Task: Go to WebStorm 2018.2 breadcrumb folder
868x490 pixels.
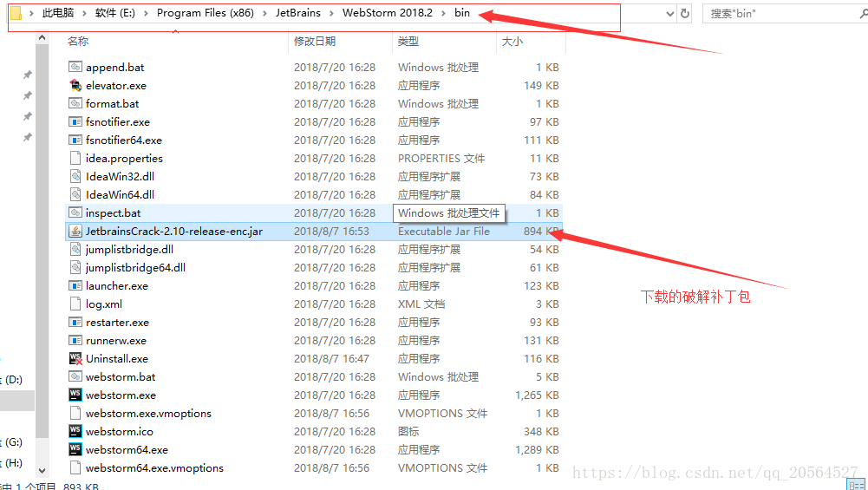Action: 388,13
